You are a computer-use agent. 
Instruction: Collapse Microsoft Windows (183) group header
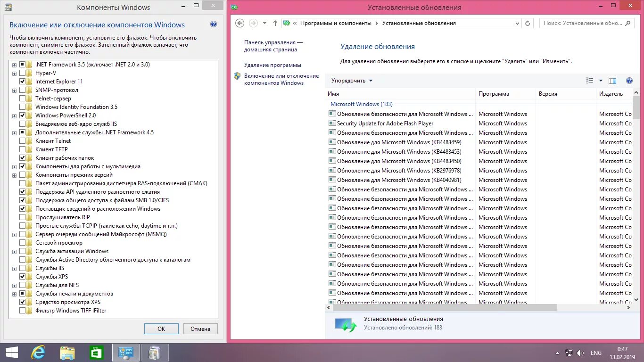click(x=361, y=104)
